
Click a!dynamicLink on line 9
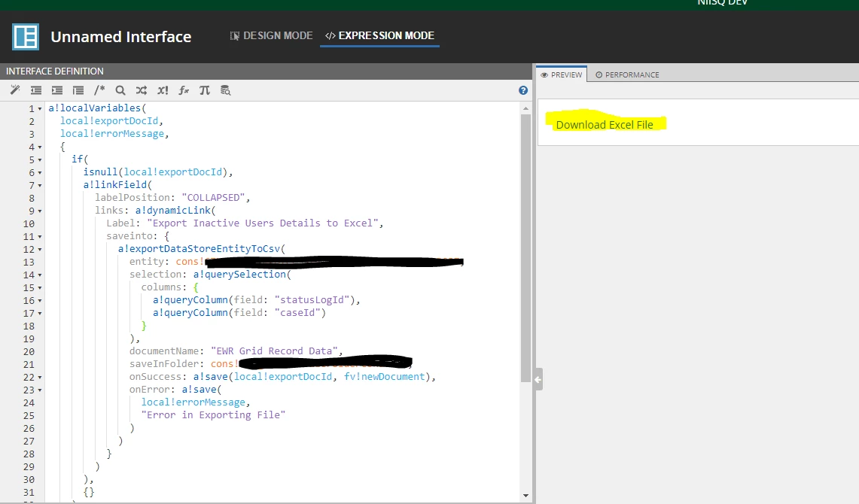(x=173, y=210)
